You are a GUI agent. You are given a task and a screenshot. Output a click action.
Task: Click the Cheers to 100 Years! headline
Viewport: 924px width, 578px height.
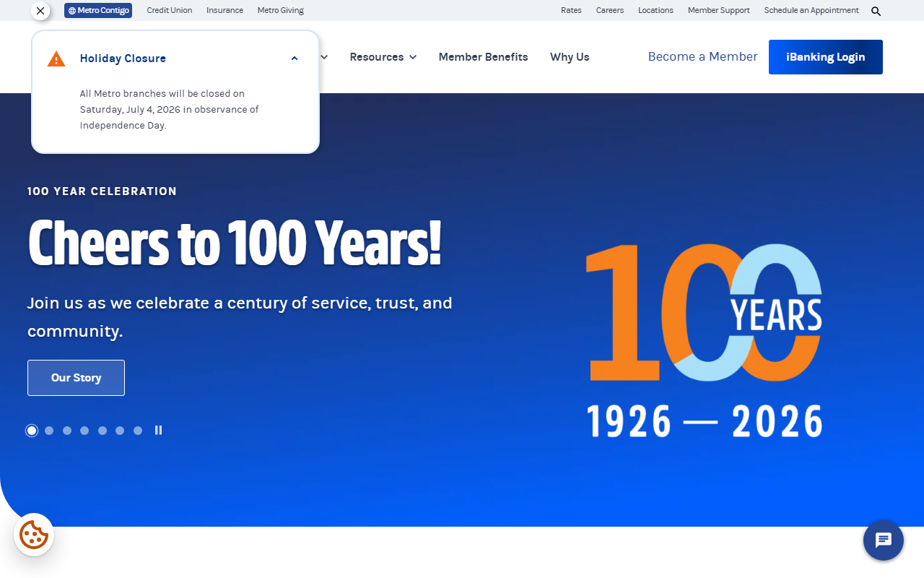pyautogui.click(x=234, y=243)
